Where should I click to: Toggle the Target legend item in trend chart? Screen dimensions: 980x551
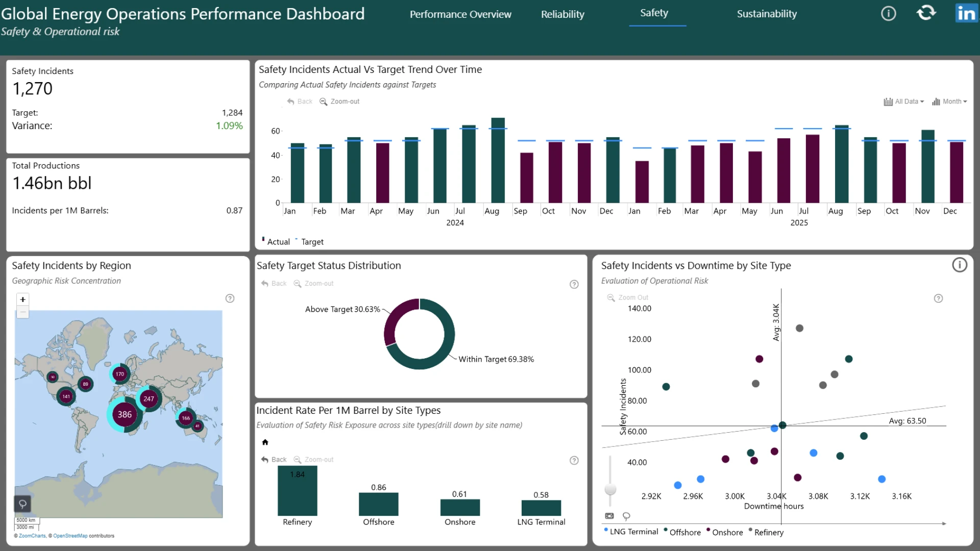[309, 241]
